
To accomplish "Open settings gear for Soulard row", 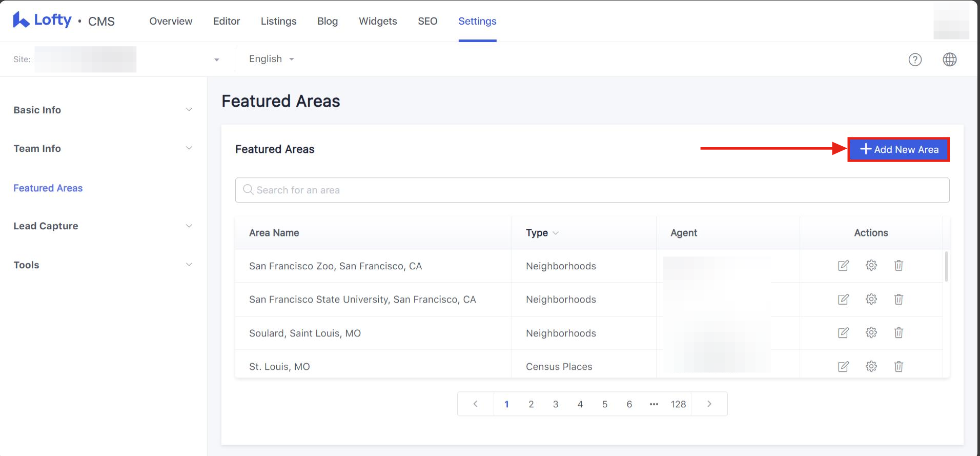I will [x=871, y=333].
